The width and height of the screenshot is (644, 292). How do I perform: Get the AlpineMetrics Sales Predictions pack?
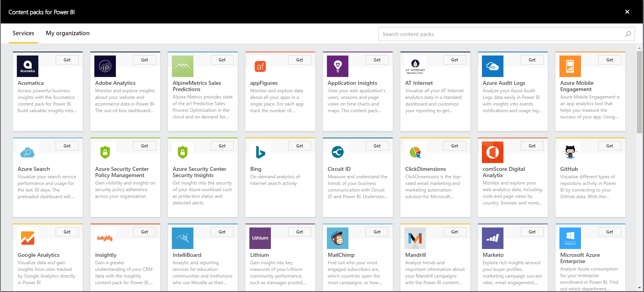222,60
